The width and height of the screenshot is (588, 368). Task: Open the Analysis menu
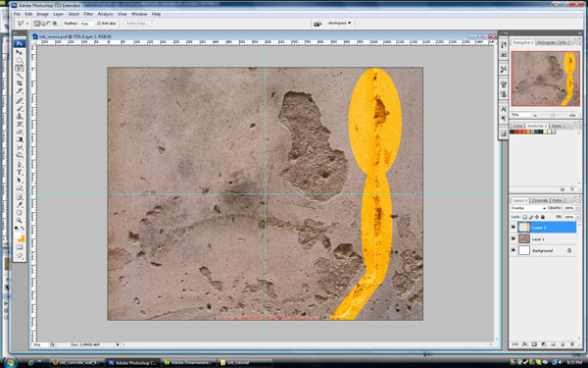106,14
